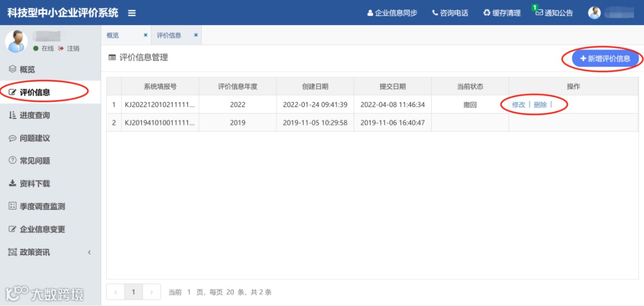Click 缓存清理 in the header
Image resolution: width=644 pixels, height=306 pixels.
(x=502, y=13)
